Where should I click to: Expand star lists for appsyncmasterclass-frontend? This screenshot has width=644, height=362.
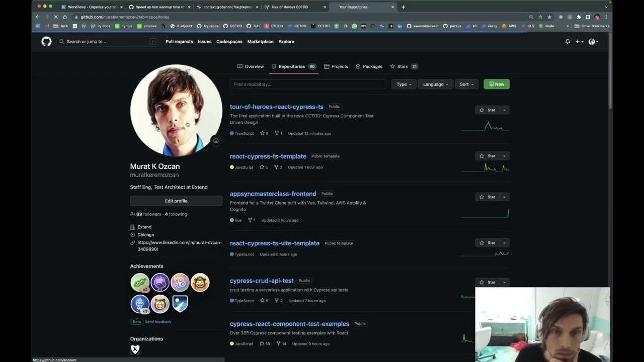(x=504, y=197)
